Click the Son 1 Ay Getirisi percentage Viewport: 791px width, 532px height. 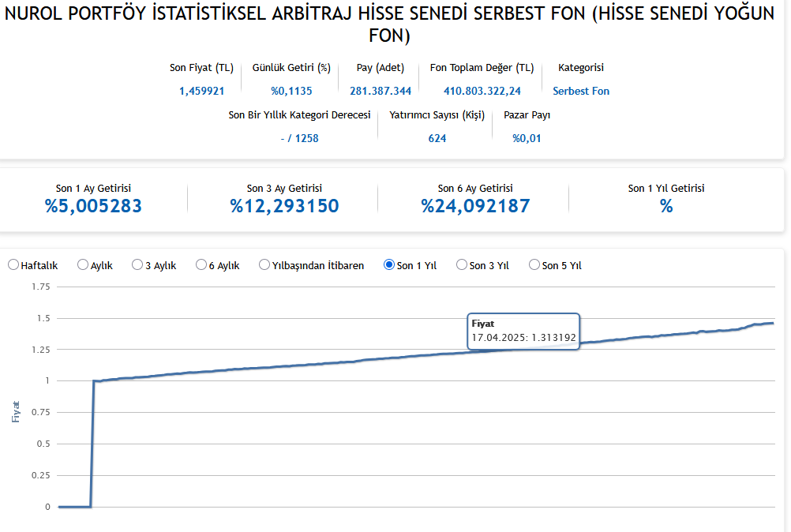pos(93,206)
